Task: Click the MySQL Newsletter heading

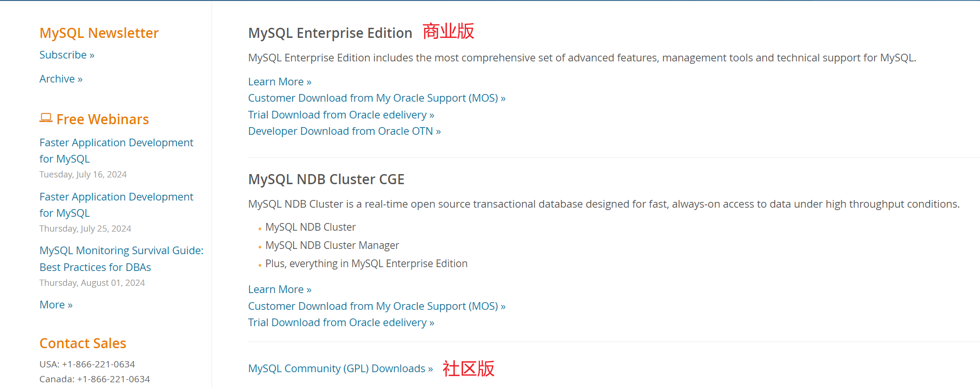Action: pos(99,33)
